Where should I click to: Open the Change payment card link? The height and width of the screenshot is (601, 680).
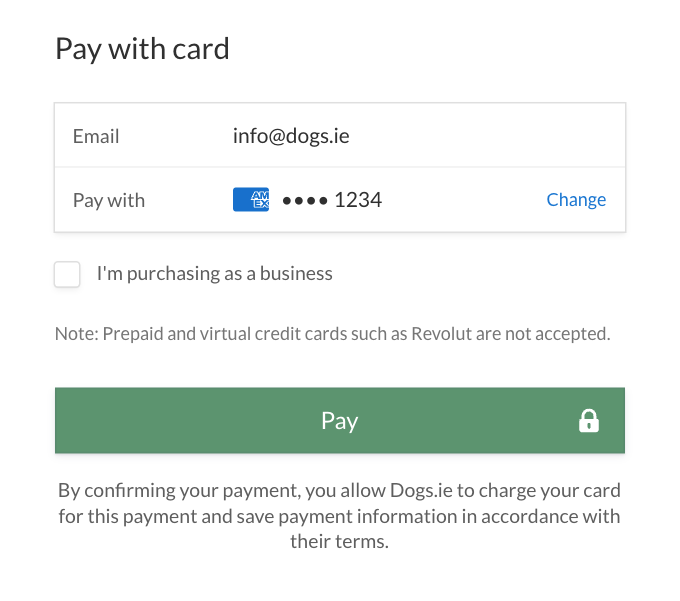[x=576, y=199]
